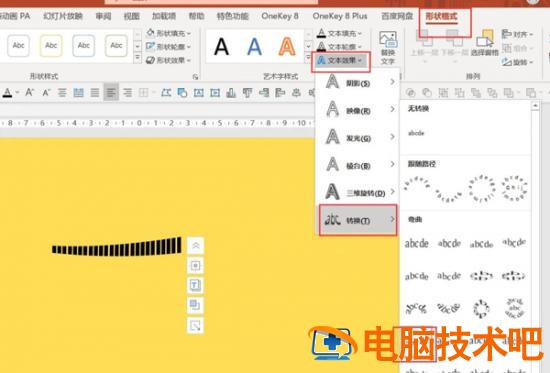
Task: Select the black striped shape on slide
Action: pyautogui.click(x=117, y=246)
